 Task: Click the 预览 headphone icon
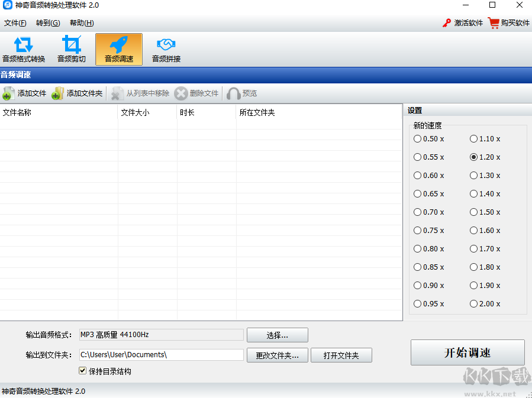pos(233,93)
